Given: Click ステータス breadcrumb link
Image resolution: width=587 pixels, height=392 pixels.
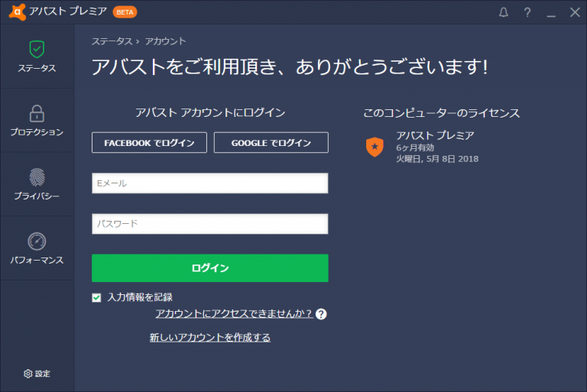Looking at the screenshot, I should (x=112, y=41).
